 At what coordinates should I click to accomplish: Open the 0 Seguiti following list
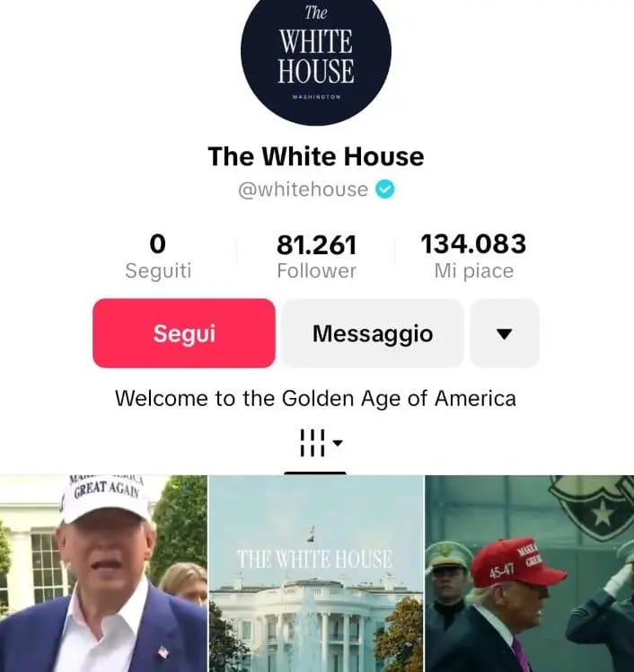(158, 256)
